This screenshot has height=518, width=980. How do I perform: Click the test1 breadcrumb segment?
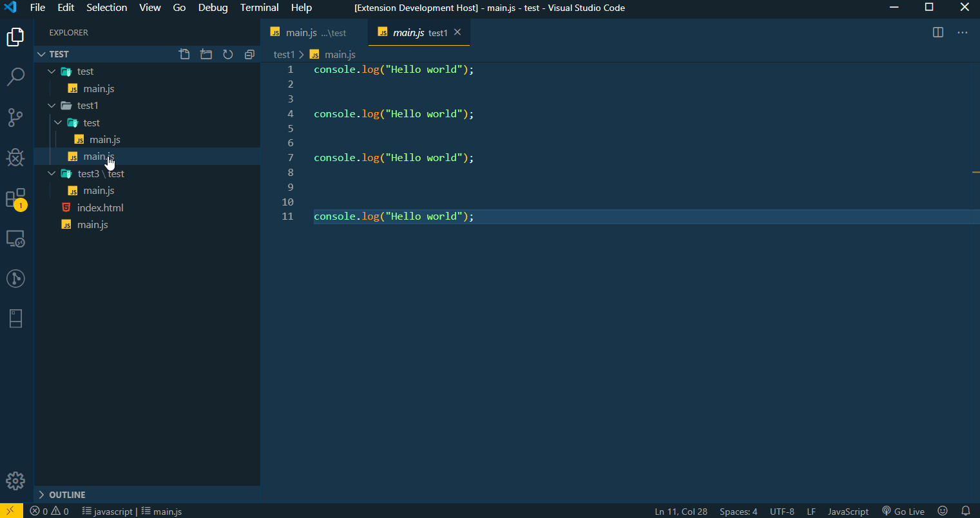click(284, 55)
